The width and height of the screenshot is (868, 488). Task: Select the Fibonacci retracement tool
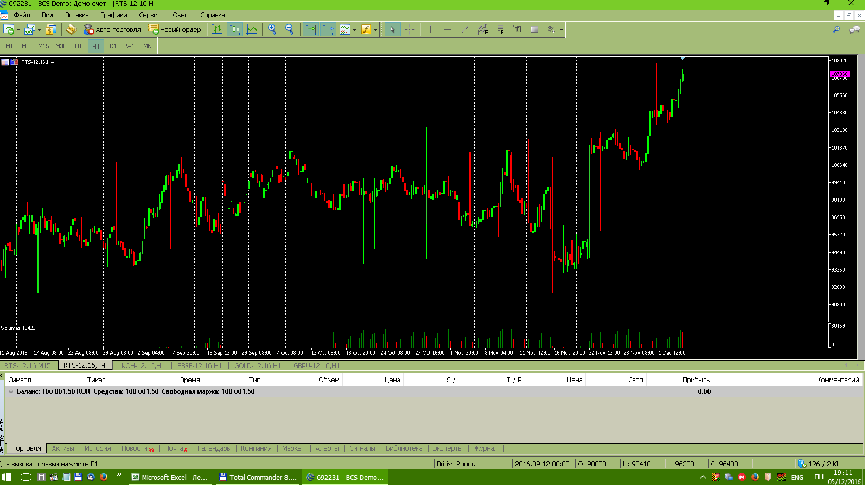click(500, 29)
